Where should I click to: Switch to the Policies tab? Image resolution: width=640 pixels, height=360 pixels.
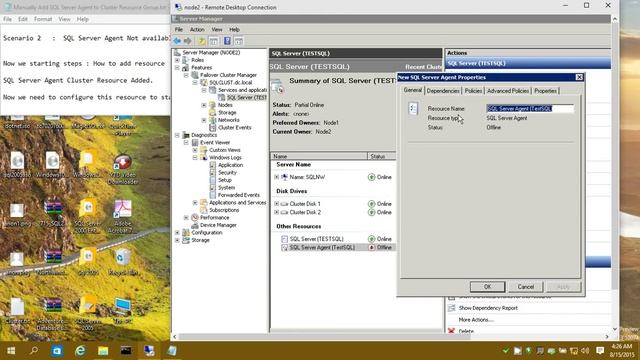(x=473, y=91)
